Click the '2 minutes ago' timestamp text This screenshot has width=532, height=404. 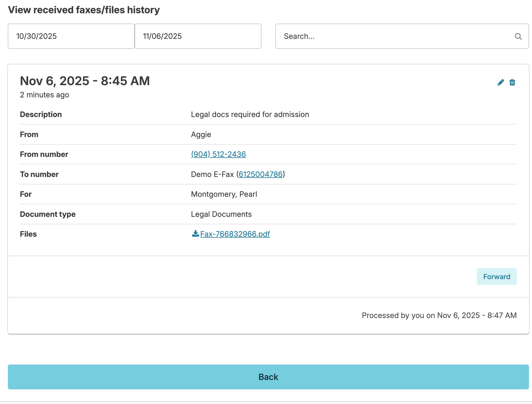[45, 95]
